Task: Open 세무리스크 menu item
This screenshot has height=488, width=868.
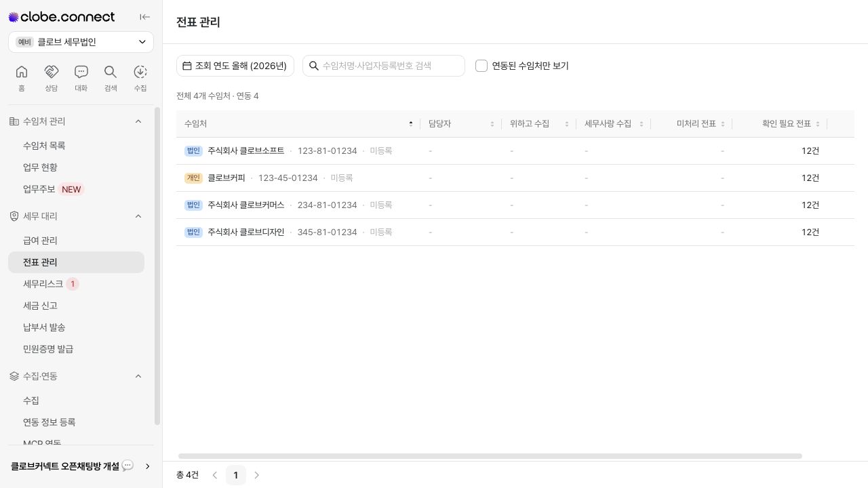Action: pos(76,284)
